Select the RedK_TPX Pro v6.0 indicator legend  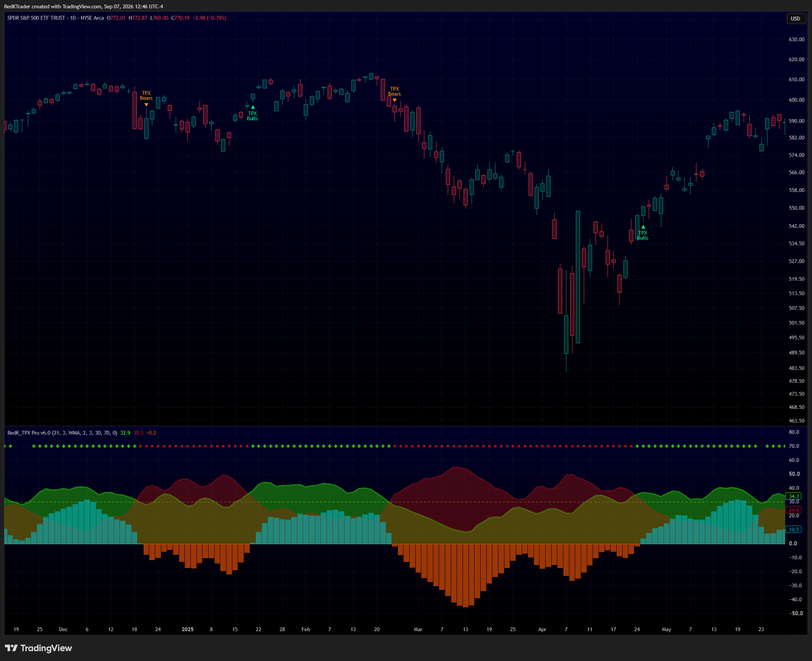tap(62, 433)
